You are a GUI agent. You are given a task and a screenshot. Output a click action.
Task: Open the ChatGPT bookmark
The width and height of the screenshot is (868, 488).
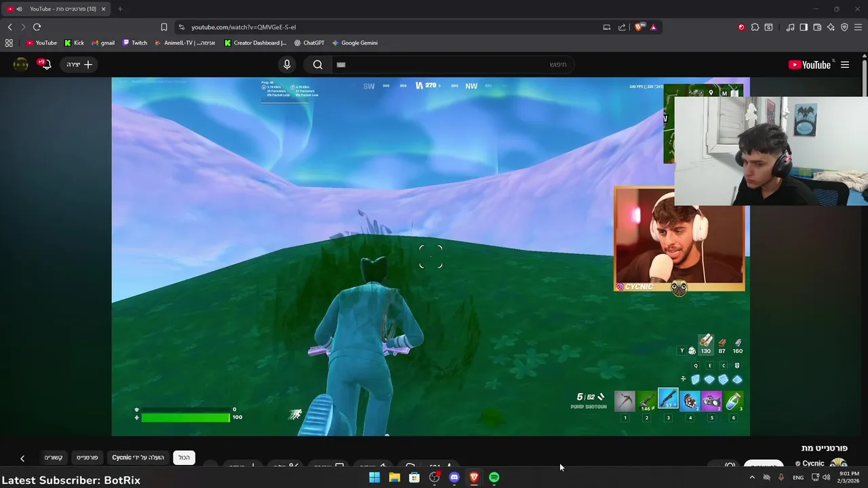pyautogui.click(x=309, y=43)
